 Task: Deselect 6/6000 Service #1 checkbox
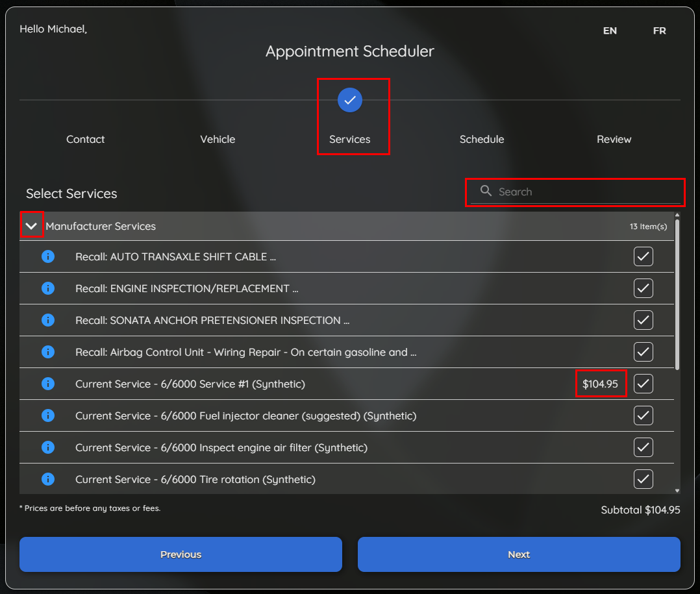click(x=643, y=384)
